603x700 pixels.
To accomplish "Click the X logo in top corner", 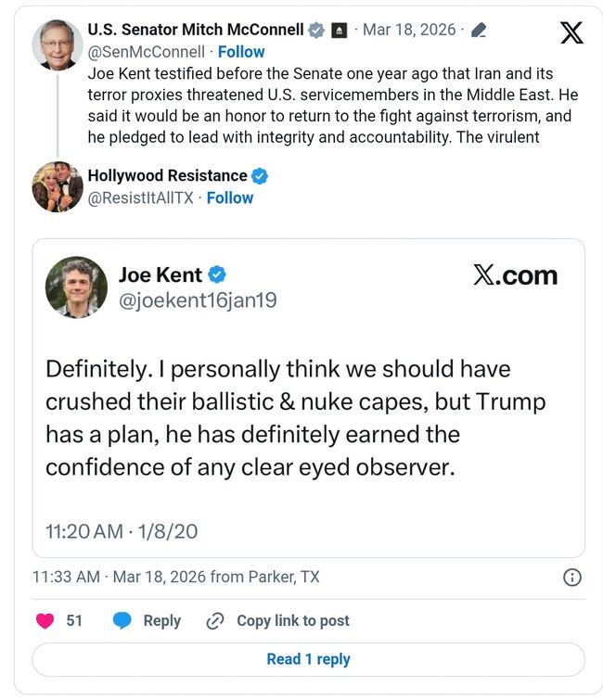I will [x=572, y=32].
